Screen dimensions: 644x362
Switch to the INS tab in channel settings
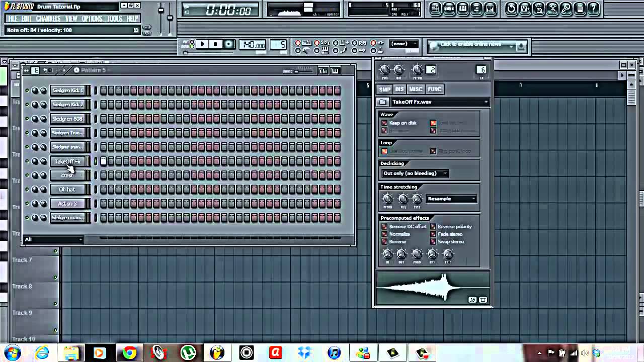399,89
